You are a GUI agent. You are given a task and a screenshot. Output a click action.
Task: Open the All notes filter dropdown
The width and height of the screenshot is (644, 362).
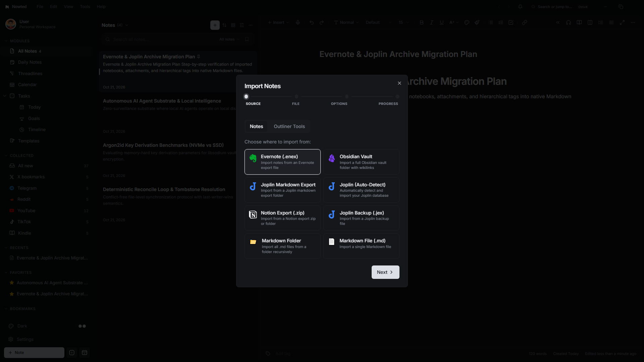(229, 39)
